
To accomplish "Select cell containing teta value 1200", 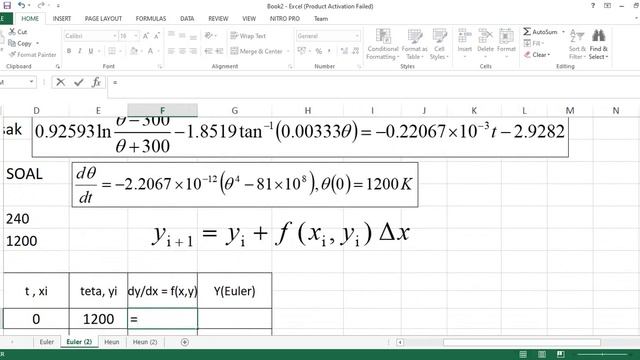I will [x=98, y=319].
